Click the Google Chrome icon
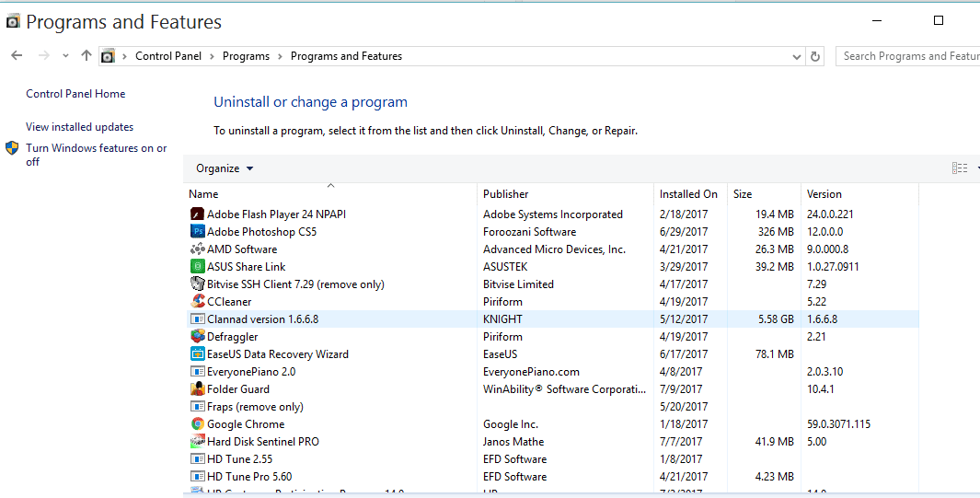 198,423
